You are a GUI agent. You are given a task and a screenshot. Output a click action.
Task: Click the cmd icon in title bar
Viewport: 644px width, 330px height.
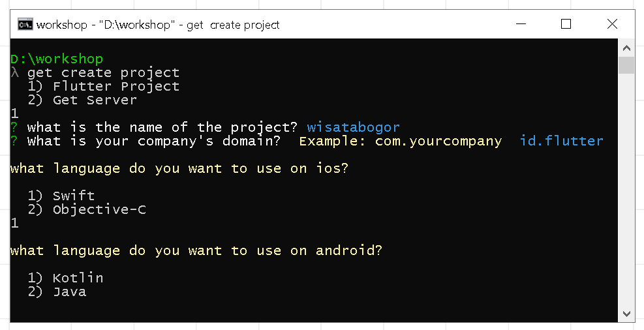click(x=25, y=25)
